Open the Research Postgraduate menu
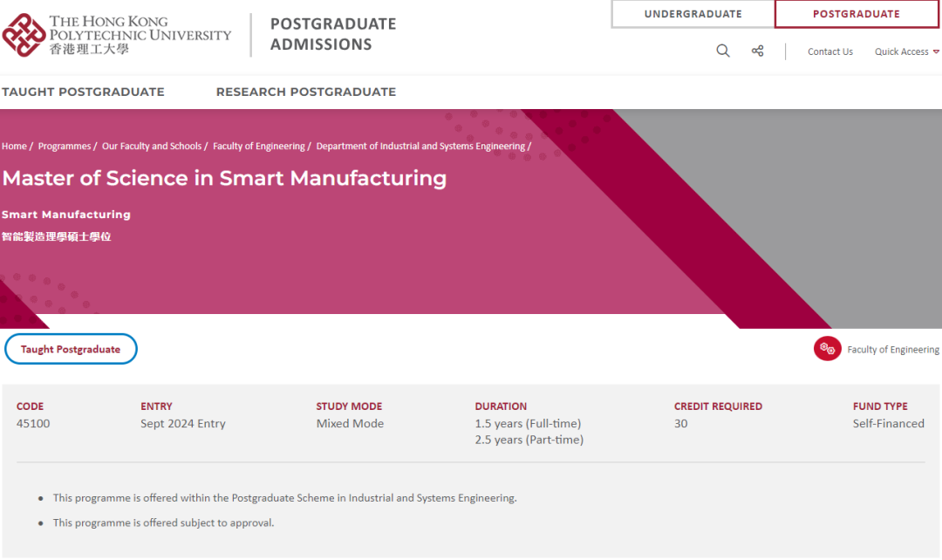Screen dimensions: 942x560 (x=306, y=92)
